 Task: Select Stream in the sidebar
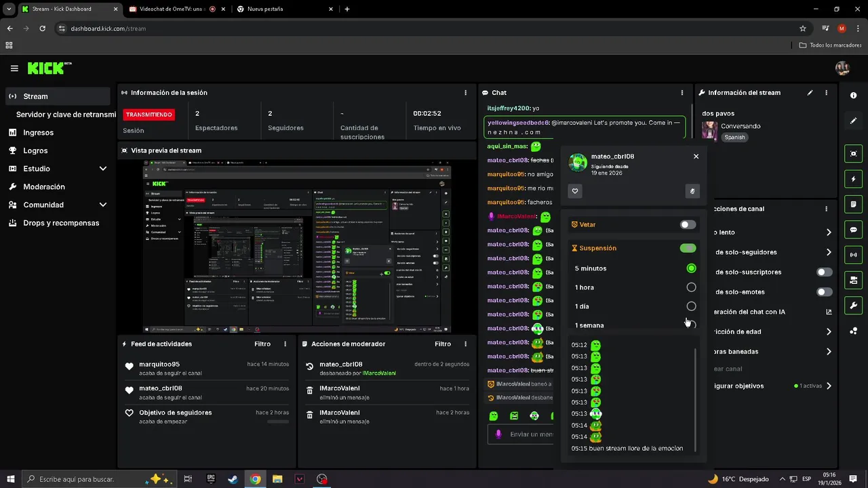click(x=58, y=96)
